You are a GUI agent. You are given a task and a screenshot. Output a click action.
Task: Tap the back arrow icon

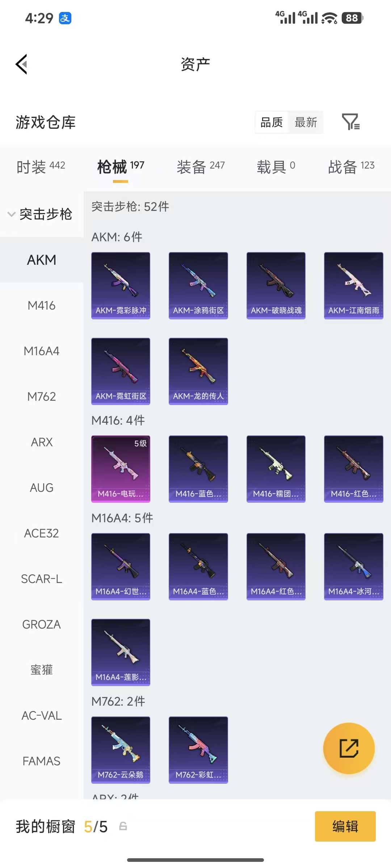click(x=21, y=64)
